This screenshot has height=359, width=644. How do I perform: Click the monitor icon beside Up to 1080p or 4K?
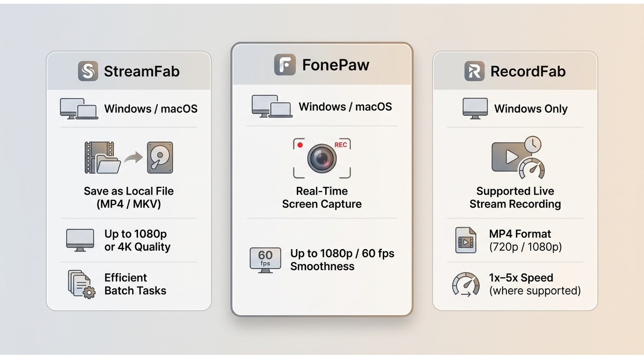pos(80,240)
